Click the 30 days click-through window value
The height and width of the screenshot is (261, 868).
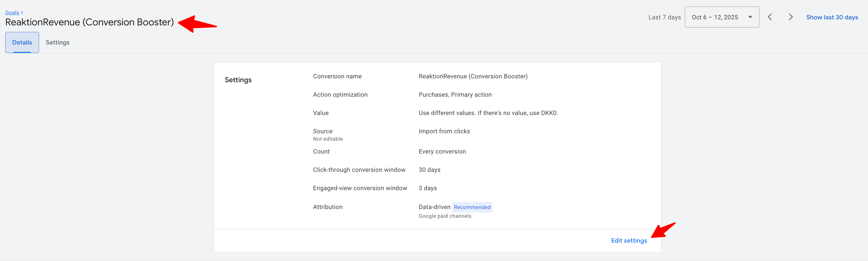click(429, 170)
